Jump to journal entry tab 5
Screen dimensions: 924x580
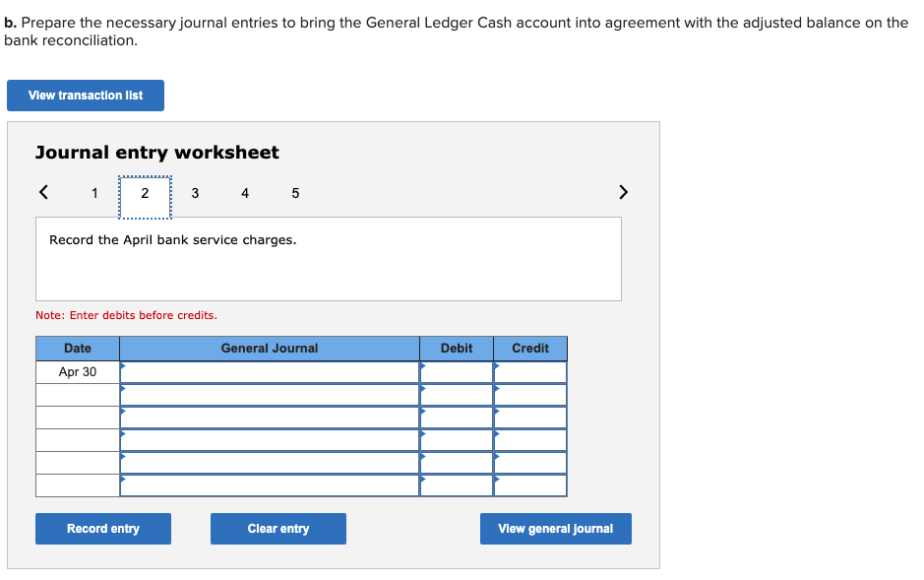[295, 193]
